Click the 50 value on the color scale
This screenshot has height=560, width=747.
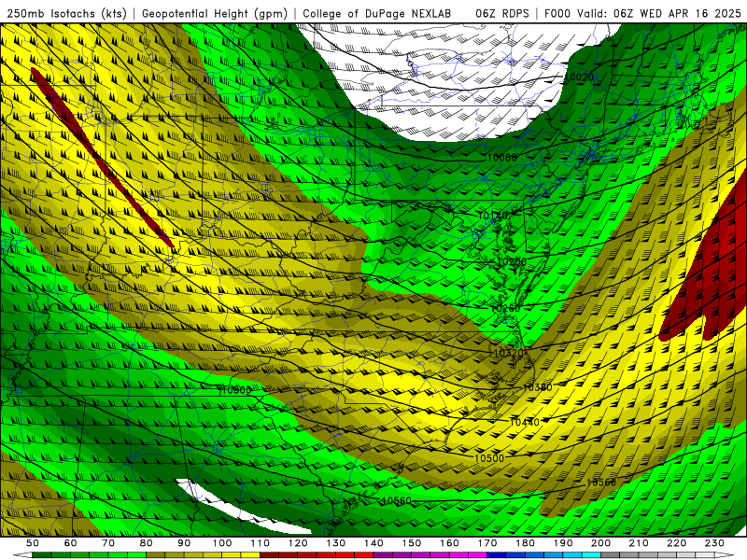click(x=32, y=543)
